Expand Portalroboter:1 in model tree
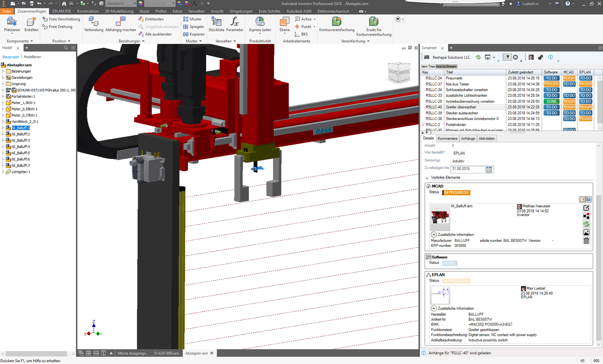603x364 pixels. [x=3, y=96]
